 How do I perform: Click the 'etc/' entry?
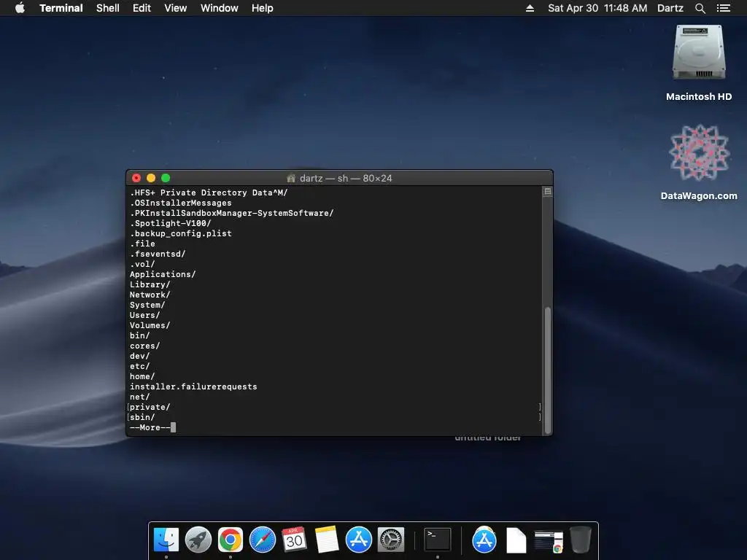point(139,367)
